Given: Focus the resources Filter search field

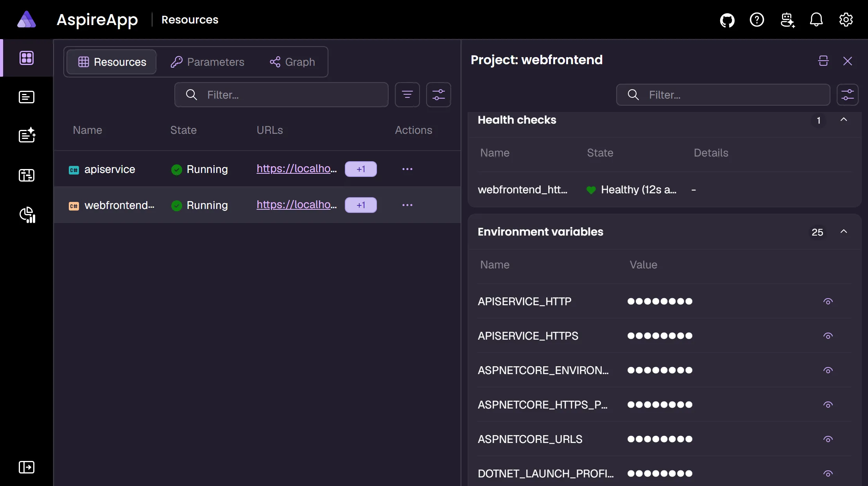Looking at the screenshot, I should (x=282, y=95).
